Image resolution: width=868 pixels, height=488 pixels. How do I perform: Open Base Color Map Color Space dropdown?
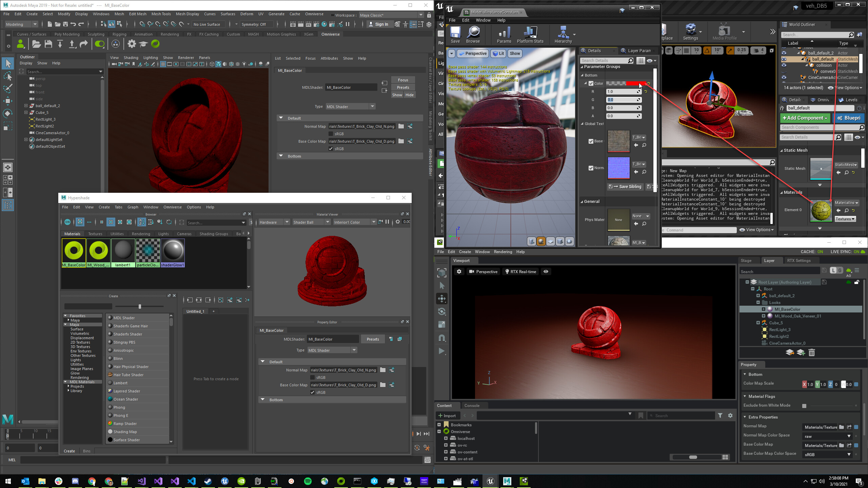coord(828,454)
